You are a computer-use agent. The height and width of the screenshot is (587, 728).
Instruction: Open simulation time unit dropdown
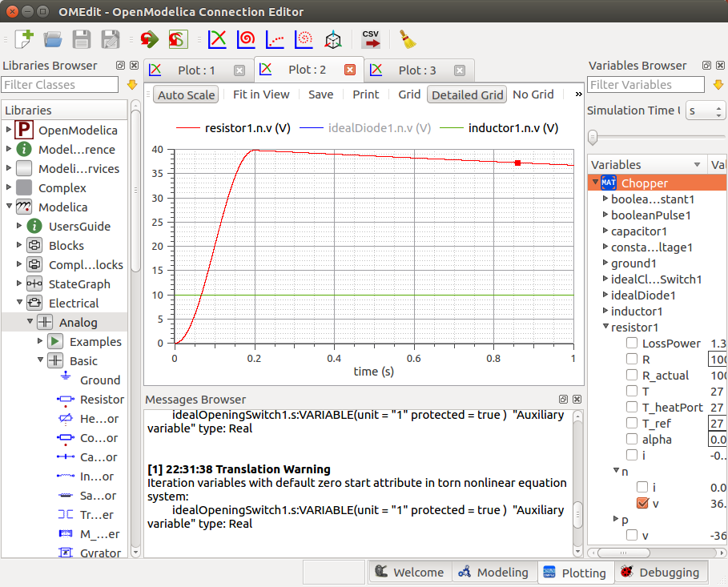click(x=706, y=111)
